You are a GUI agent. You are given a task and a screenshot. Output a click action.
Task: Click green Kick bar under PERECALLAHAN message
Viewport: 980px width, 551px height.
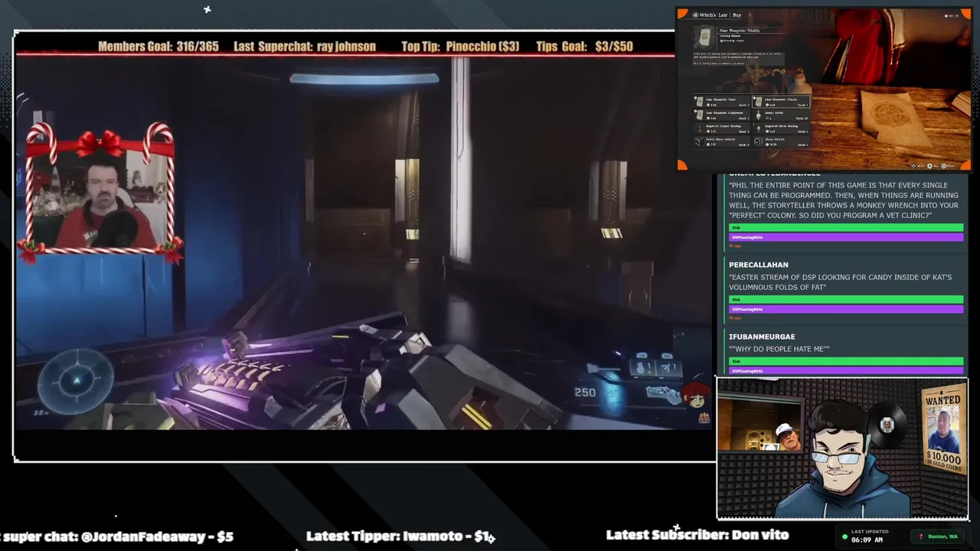tap(846, 299)
